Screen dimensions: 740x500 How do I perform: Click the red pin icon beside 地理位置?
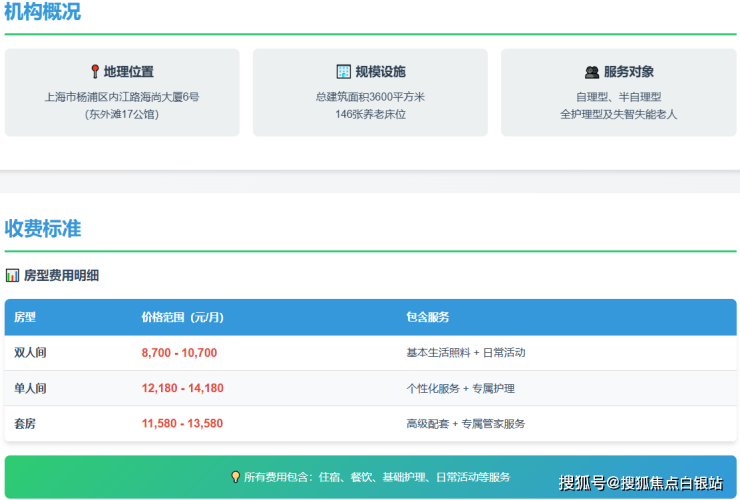pos(95,72)
